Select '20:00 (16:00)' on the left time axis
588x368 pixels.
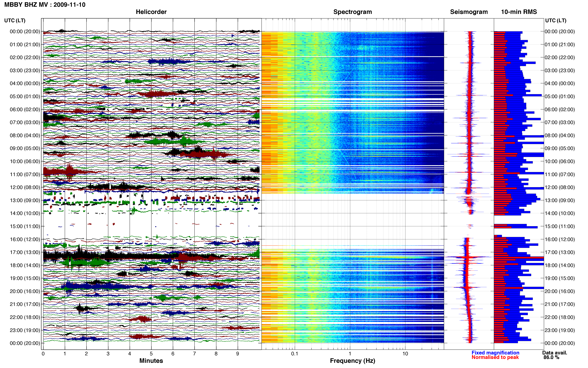tap(25, 291)
